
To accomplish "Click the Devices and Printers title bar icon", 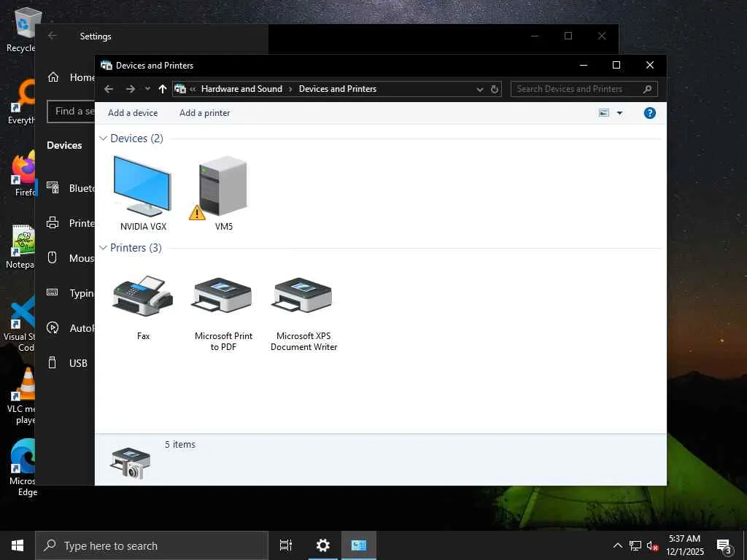I will [107, 65].
